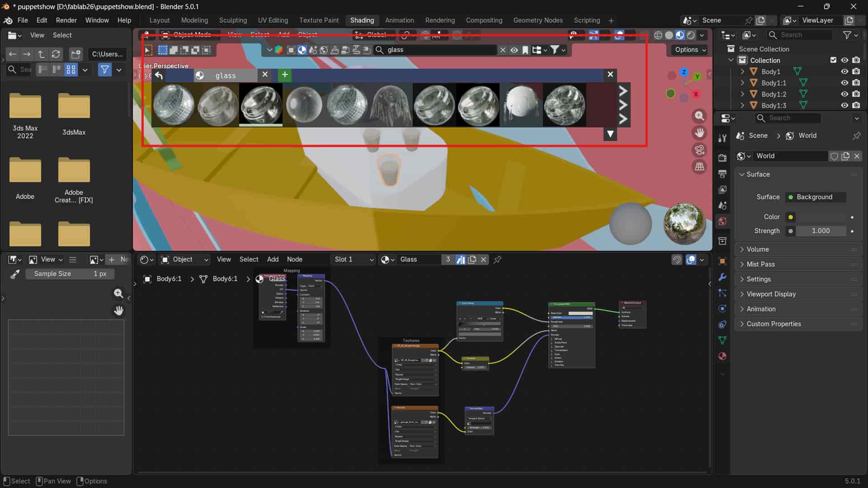The image size is (868, 488).
Task: Adjust the World Strength slider
Action: coord(821,231)
